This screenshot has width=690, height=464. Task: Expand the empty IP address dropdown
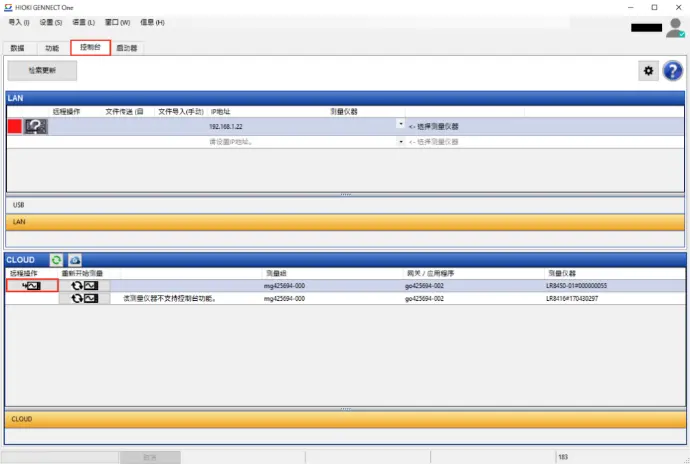400,142
